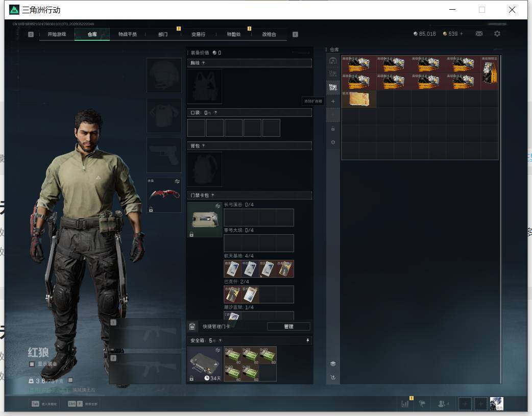Select primary weapon slot 1
The width and height of the screenshot is (532, 416).
pyautogui.click(x=145, y=333)
